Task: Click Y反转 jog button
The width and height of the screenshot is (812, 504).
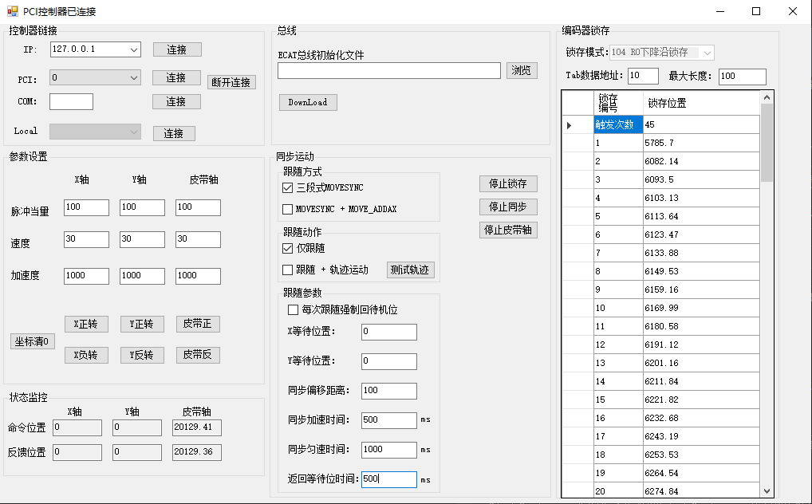Action: point(143,355)
